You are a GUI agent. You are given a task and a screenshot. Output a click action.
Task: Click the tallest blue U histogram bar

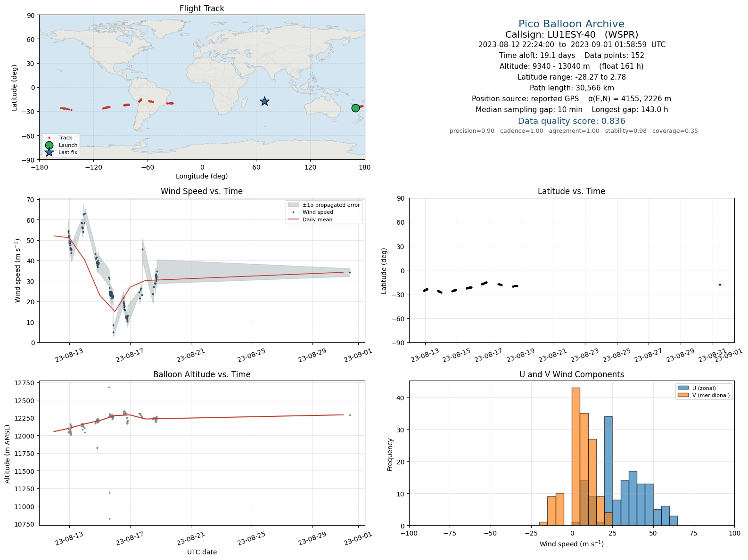click(x=608, y=471)
